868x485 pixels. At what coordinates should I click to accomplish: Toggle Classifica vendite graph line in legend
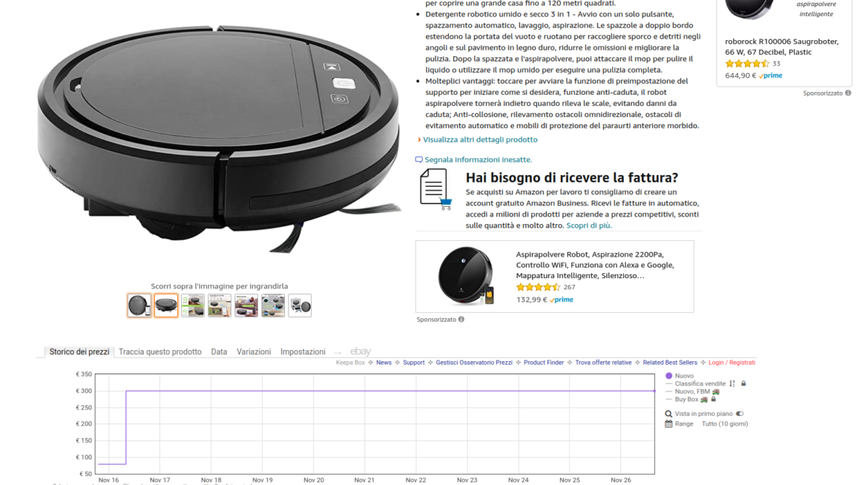(700, 383)
